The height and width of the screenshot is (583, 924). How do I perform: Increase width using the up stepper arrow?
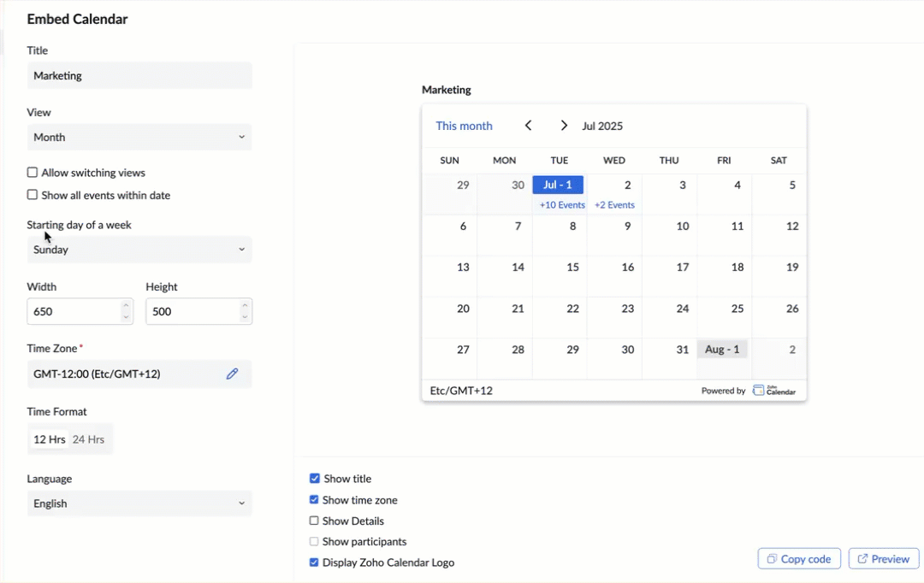pos(127,306)
